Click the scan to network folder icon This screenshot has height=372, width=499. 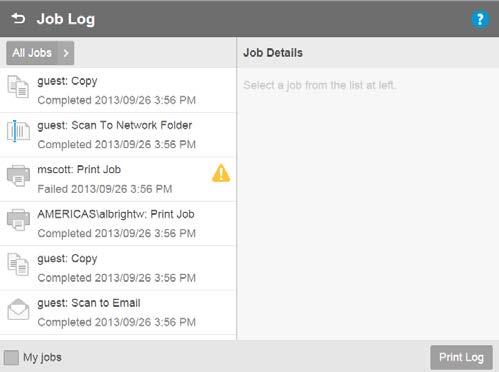pos(18,131)
